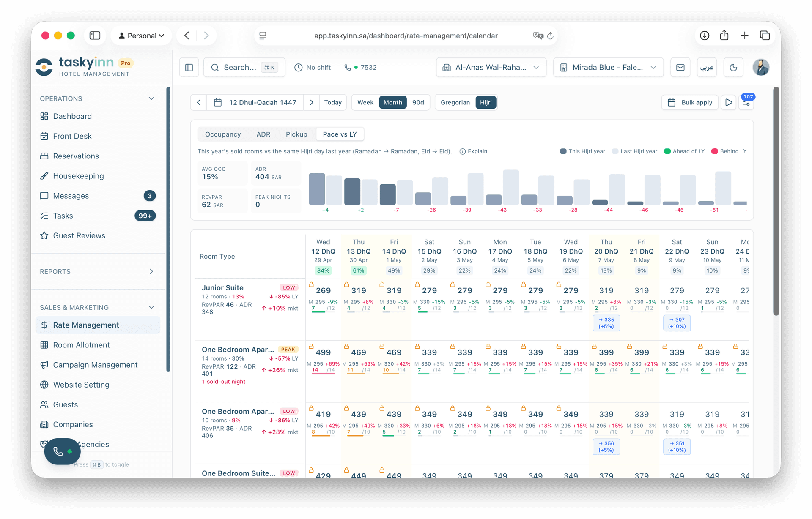The width and height of the screenshot is (812, 519).
Task: Open Messages with the badge showing 3
Action: click(x=70, y=196)
